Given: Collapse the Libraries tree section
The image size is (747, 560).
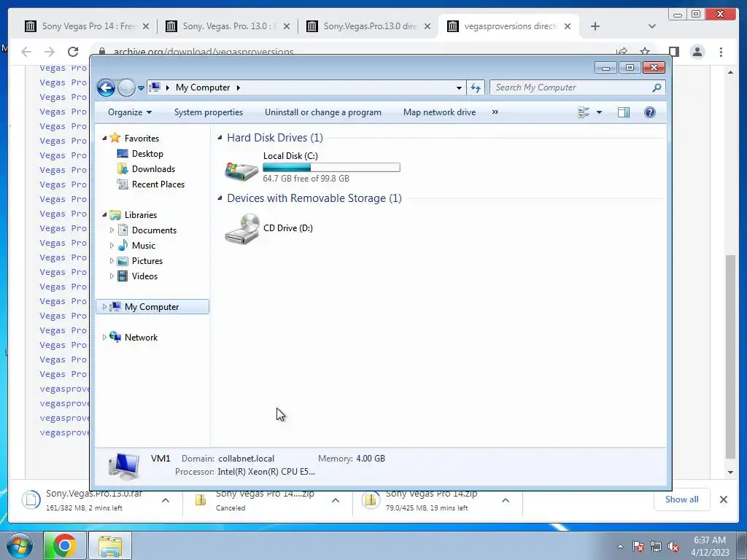Looking at the screenshot, I should [x=104, y=215].
